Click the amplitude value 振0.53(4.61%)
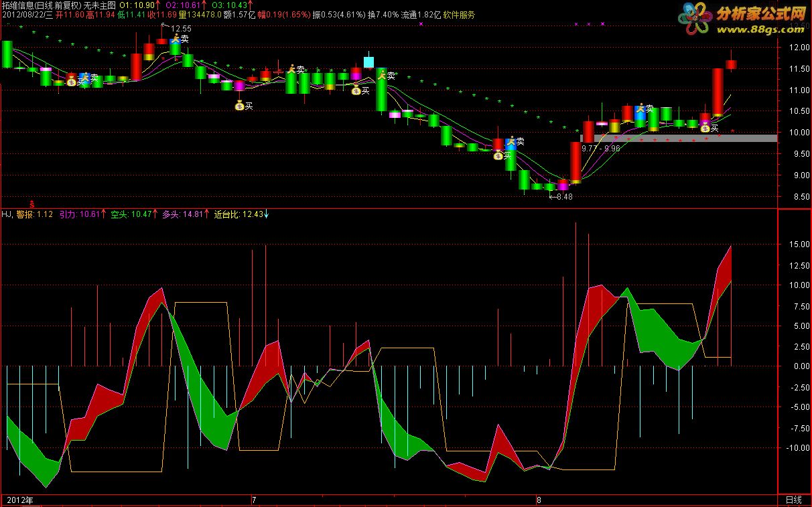This screenshot has width=812, height=507. point(338,14)
